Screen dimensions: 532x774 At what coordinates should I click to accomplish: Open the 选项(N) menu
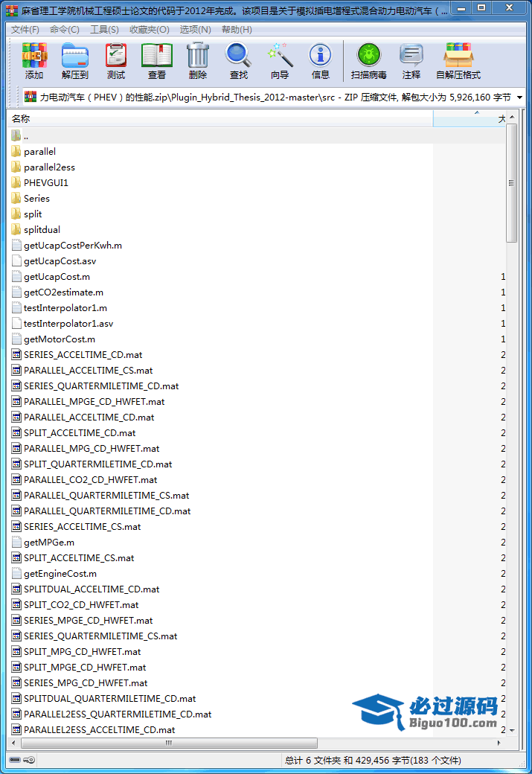196,30
